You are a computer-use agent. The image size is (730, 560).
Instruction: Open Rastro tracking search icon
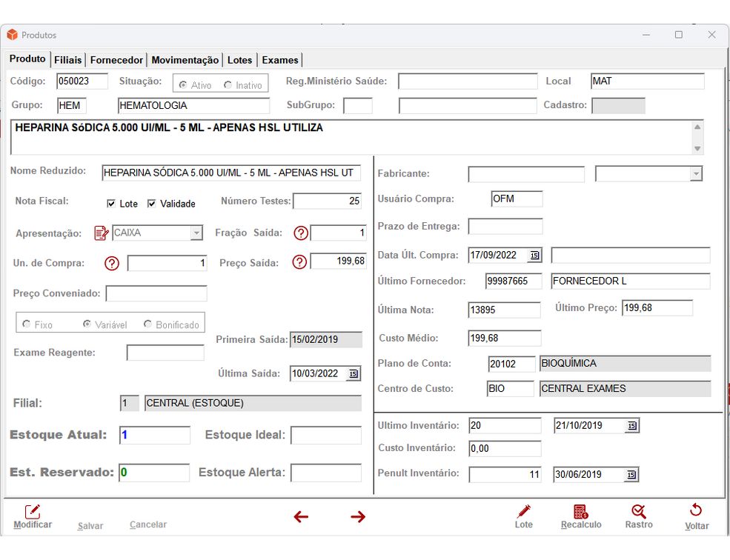point(638,511)
